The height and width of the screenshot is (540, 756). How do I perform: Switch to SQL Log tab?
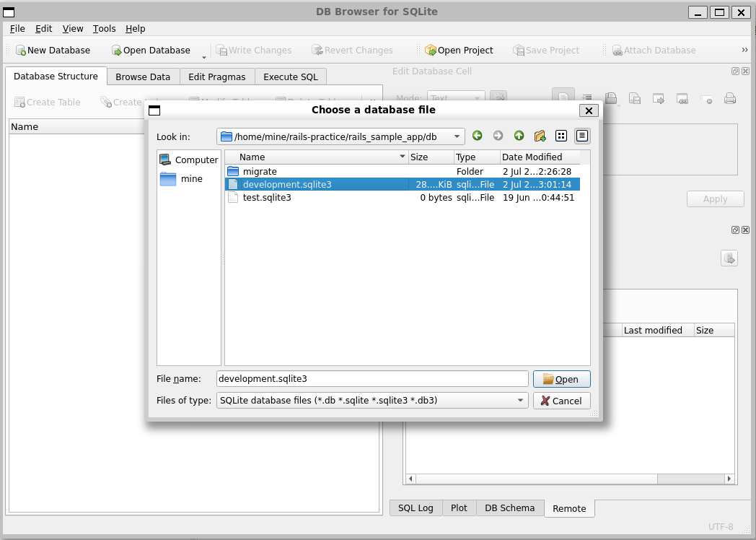[416, 508]
